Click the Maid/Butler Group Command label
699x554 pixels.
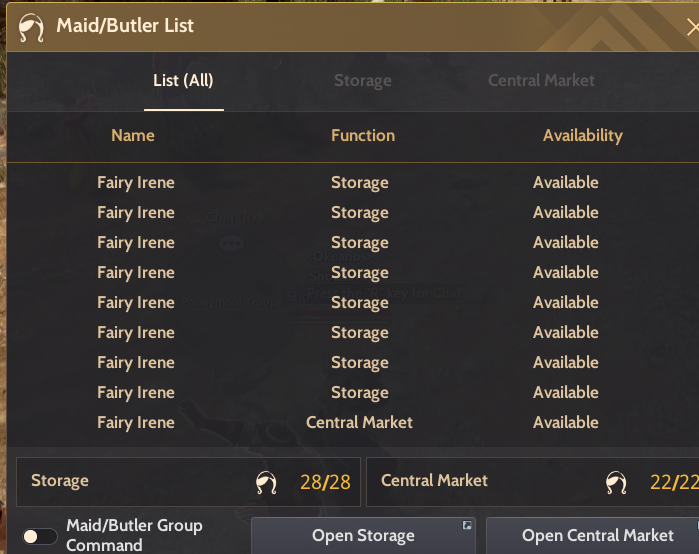click(134, 535)
